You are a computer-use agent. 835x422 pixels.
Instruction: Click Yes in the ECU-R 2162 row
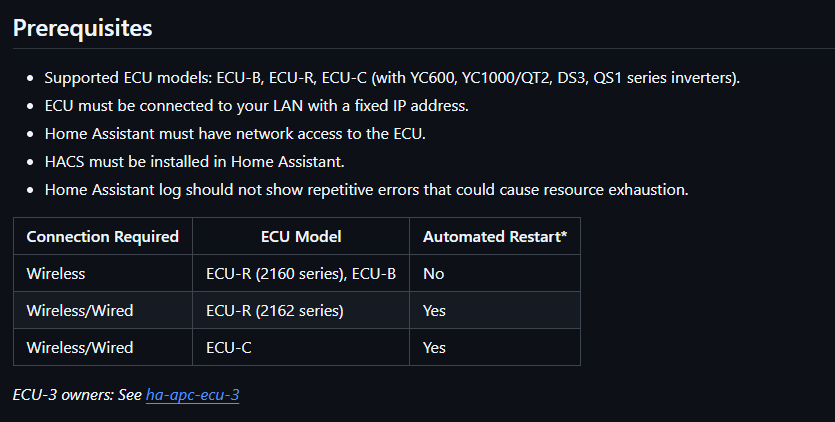pyautogui.click(x=434, y=310)
